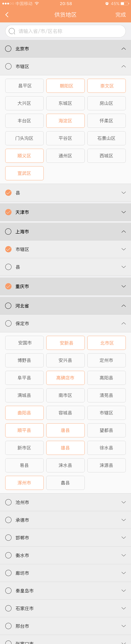Viewport: 131px width, 644px height.
Task: Deselect the 高碑店市 chip
Action: click(x=65, y=378)
